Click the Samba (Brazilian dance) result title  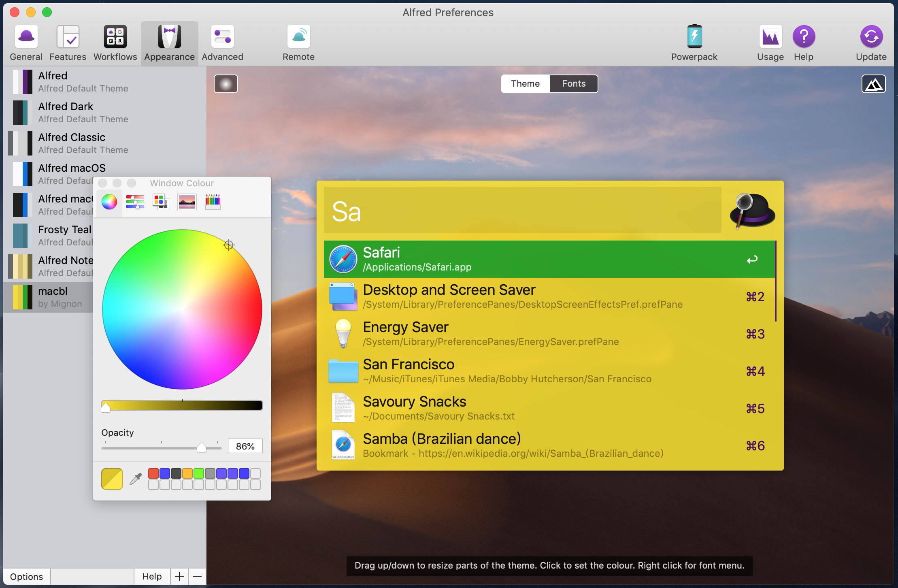tap(442, 439)
